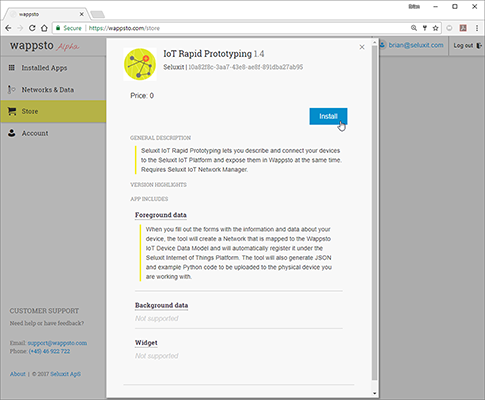The width and height of the screenshot is (485, 400).
Task: Click the IoT Rapid Prototyping 1.4 title
Action: [214, 54]
